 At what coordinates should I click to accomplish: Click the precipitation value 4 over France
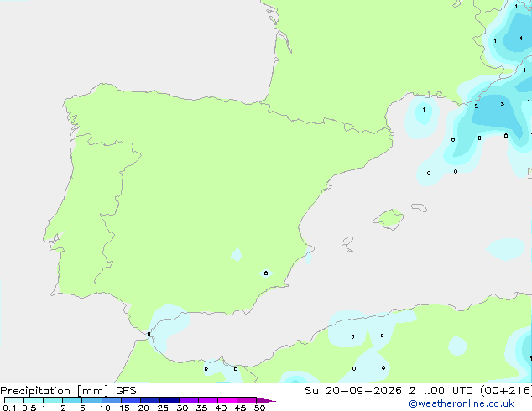521,39
